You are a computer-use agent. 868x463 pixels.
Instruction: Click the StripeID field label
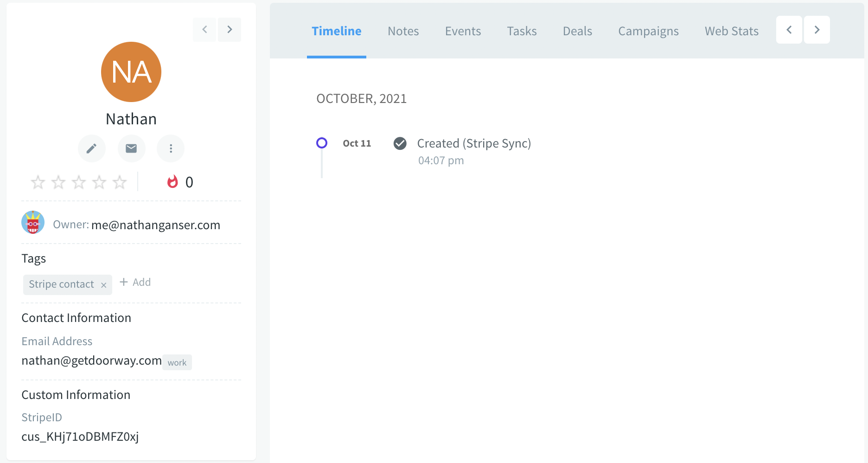tap(42, 418)
